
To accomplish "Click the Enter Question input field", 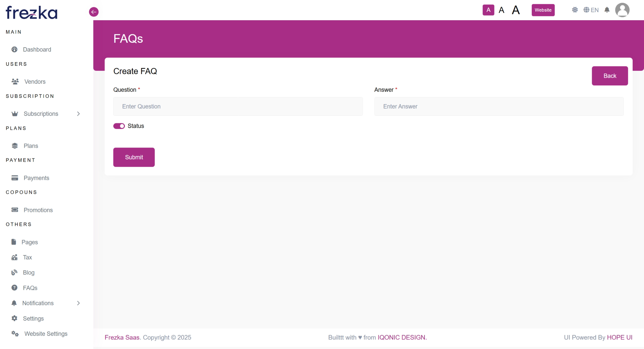I will click(x=238, y=106).
